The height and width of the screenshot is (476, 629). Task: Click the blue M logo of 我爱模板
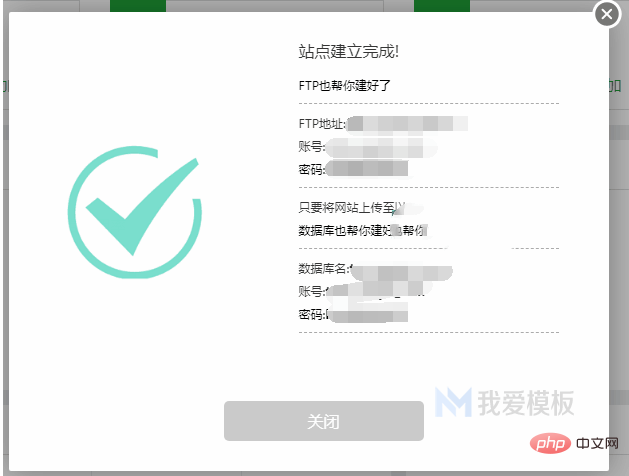453,402
